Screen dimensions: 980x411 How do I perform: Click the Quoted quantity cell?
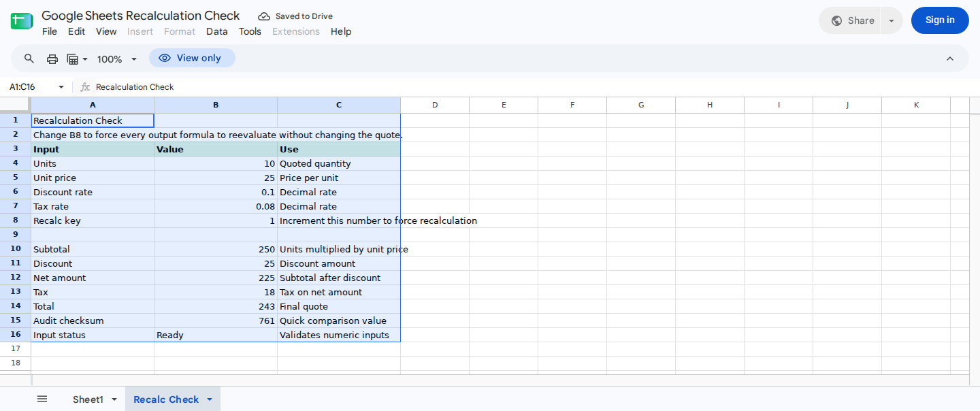339,163
